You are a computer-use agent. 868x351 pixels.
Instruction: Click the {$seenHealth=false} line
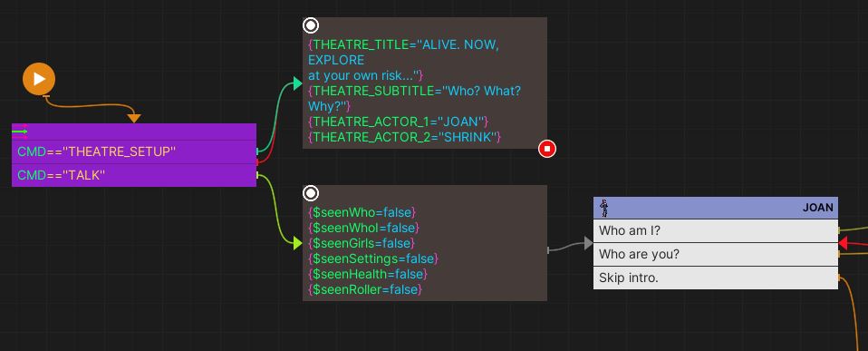pos(368,274)
